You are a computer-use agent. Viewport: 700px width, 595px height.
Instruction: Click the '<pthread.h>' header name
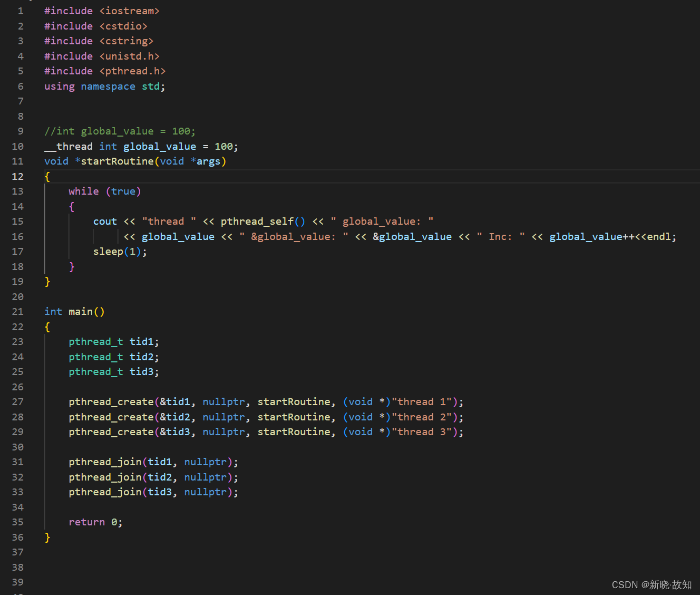(132, 71)
